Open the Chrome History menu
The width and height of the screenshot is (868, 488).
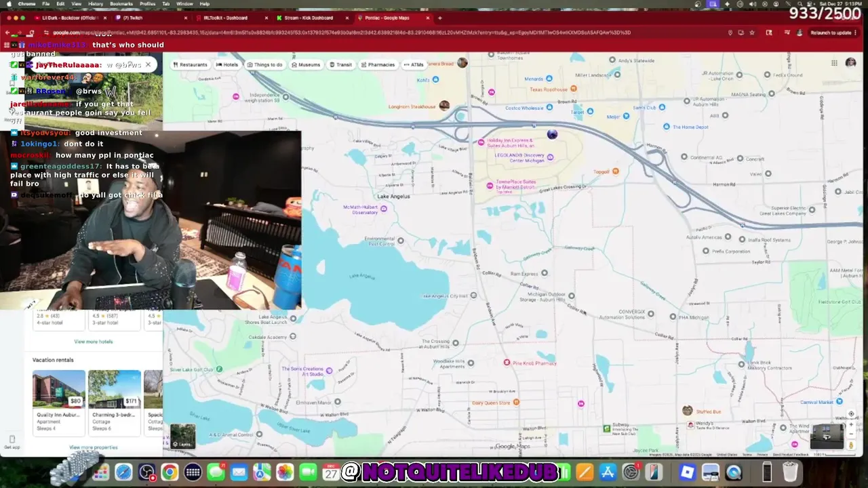pyautogui.click(x=96, y=4)
